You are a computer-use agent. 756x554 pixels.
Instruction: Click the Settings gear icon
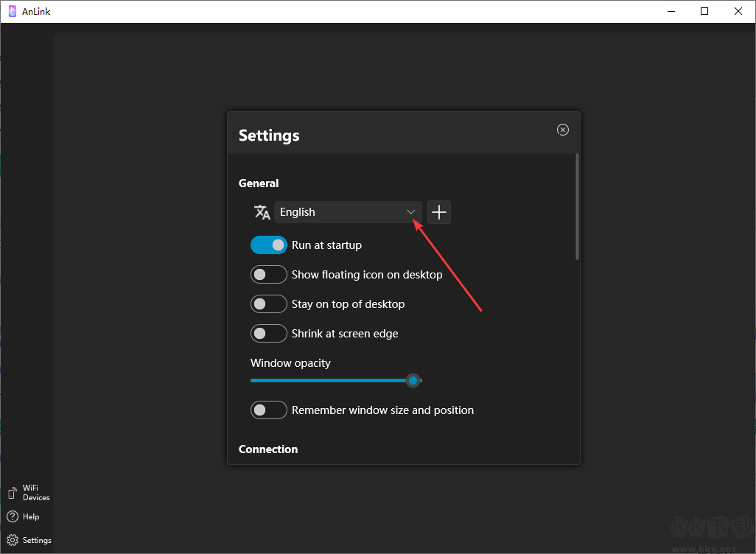point(13,540)
